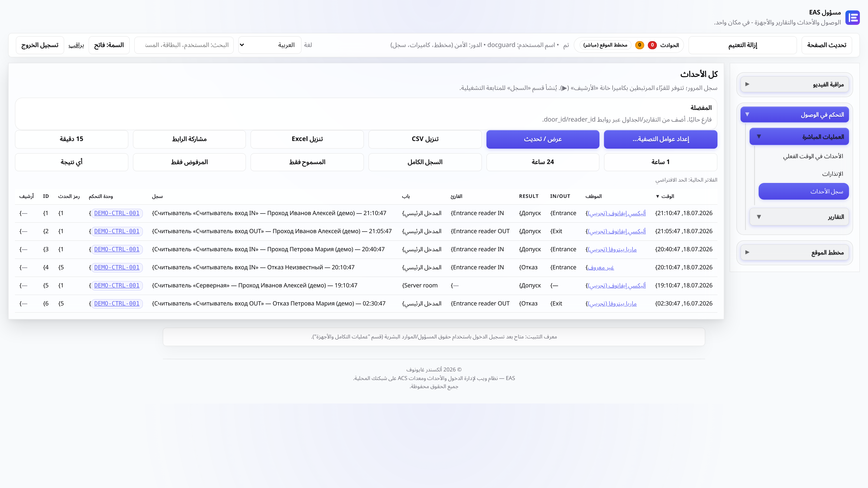Viewport: 868px width, 488px height.
Task: Open DEMO-CTRL-001 link in event ID 3 row
Action: [x=117, y=249]
